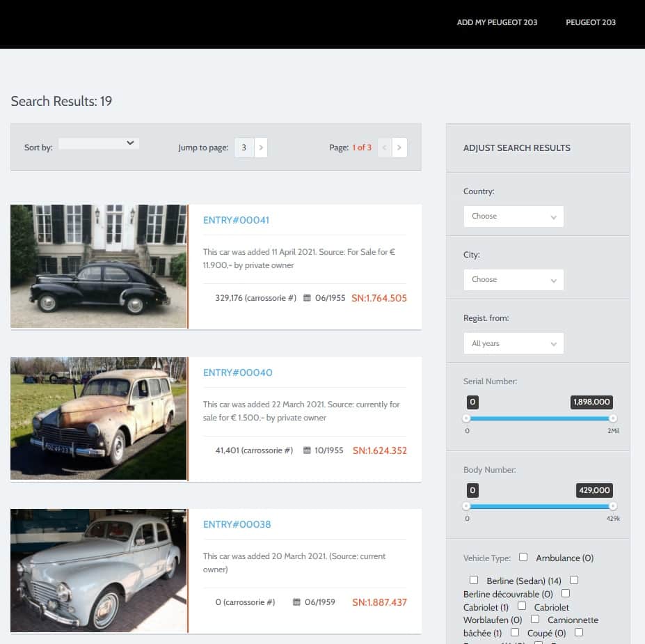This screenshot has height=644, width=645.
Task: Click the grey Peugeot thumbnail for ENTRY#00038
Action: pyautogui.click(x=99, y=570)
